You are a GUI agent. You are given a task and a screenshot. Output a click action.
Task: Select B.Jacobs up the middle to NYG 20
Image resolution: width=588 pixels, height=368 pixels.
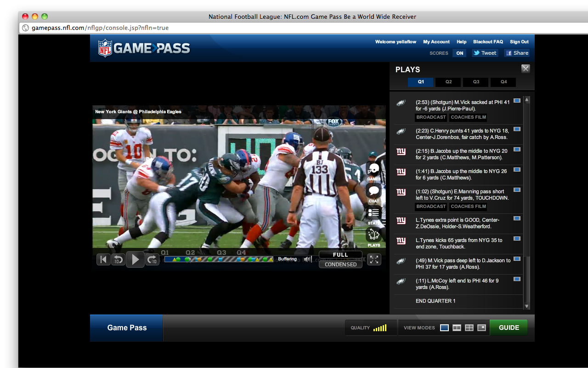(x=458, y=155)
